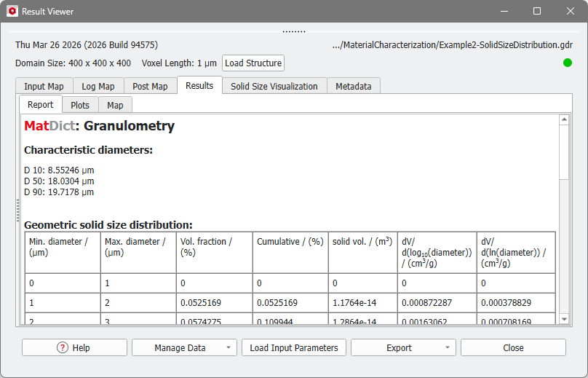Click the Geometric solid size distribution heading
This screenshot has height=378, width=588.
point(108,225)
